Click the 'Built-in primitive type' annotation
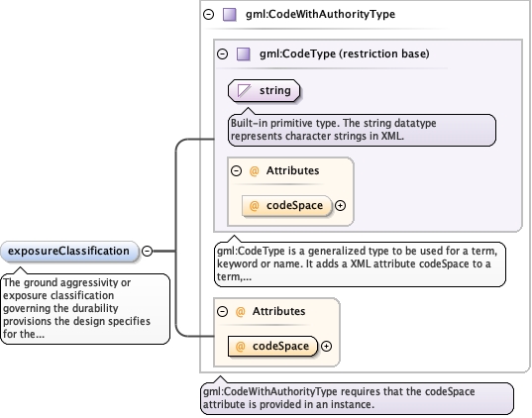The width and height of the screenshot is (532, 418). [x=362, y=130]
